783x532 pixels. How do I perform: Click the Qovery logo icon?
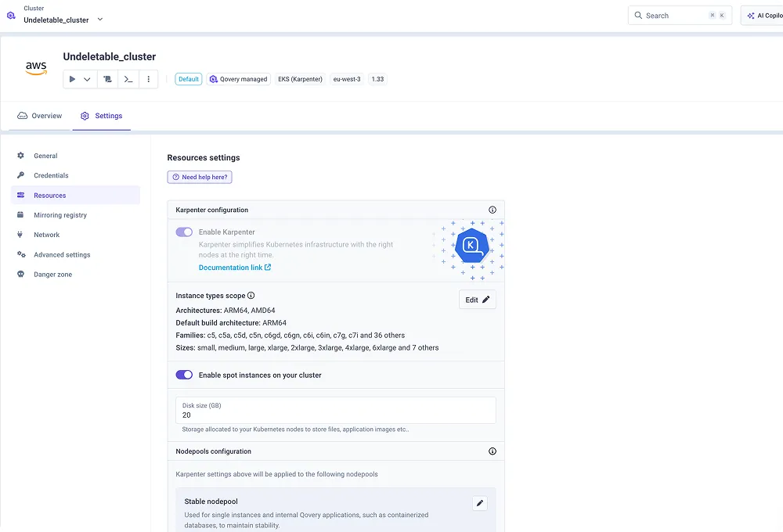11,16
